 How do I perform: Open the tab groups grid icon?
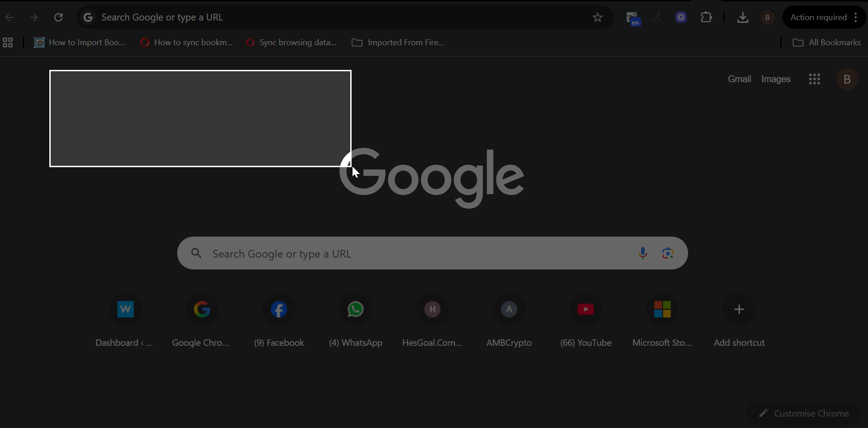pos(8,42)
